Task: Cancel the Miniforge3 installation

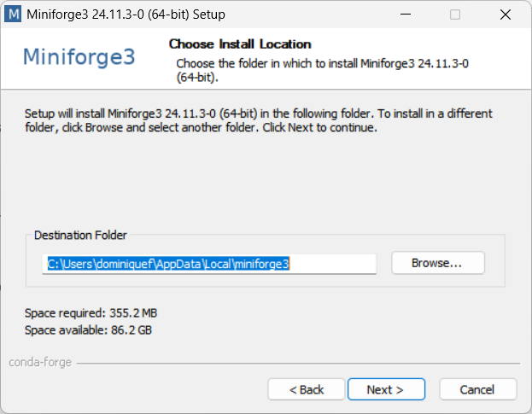Action: pos(478,389)
